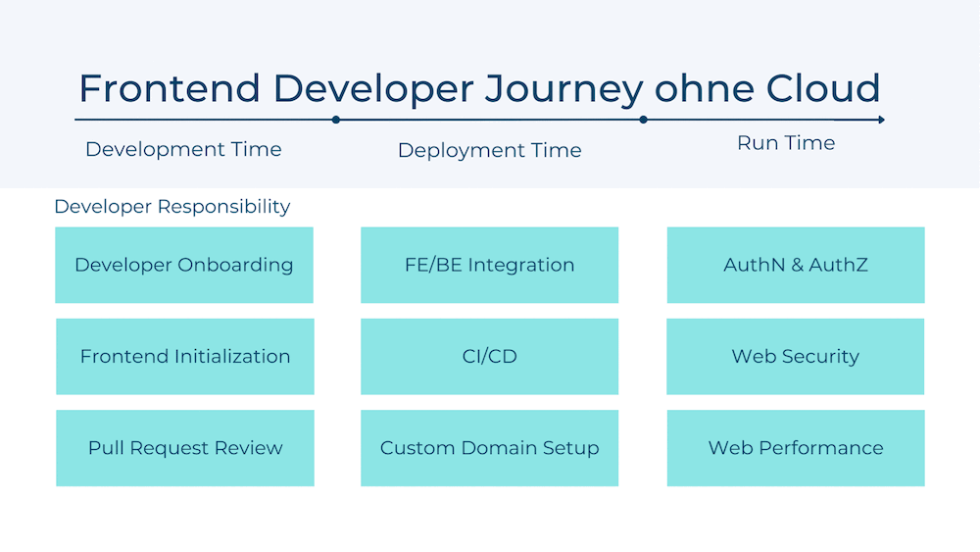
Task: Click the AuthN & AuthZ box
Action: click(796, 265)
